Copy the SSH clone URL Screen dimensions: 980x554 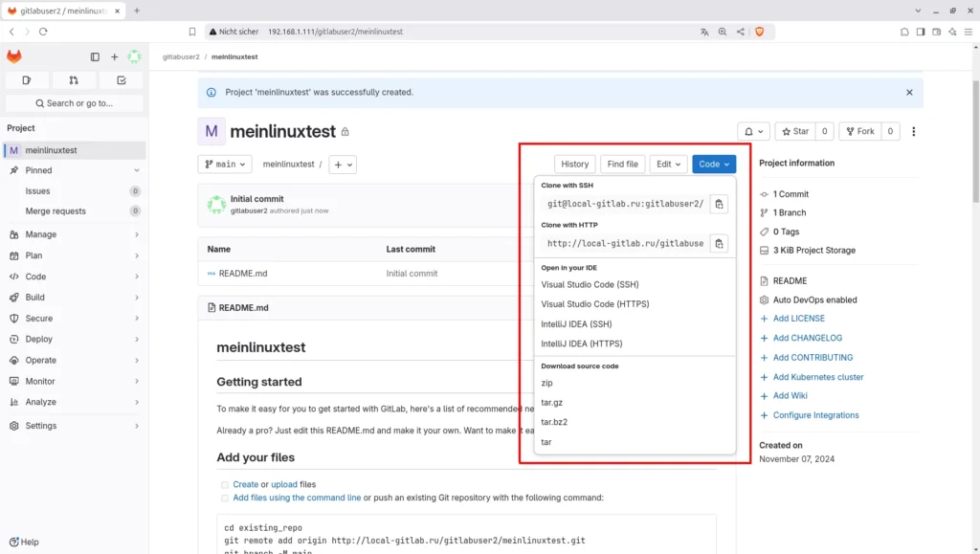[720, 204]
